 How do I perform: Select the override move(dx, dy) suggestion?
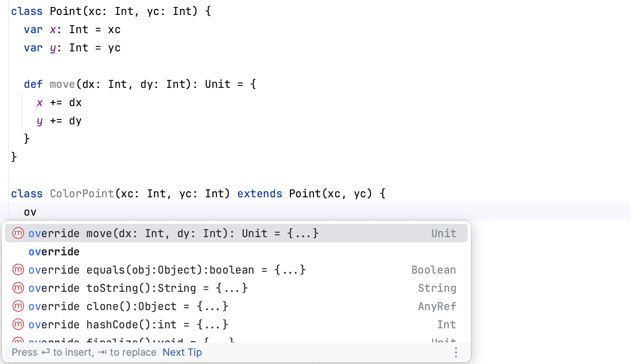click(173, 233)
